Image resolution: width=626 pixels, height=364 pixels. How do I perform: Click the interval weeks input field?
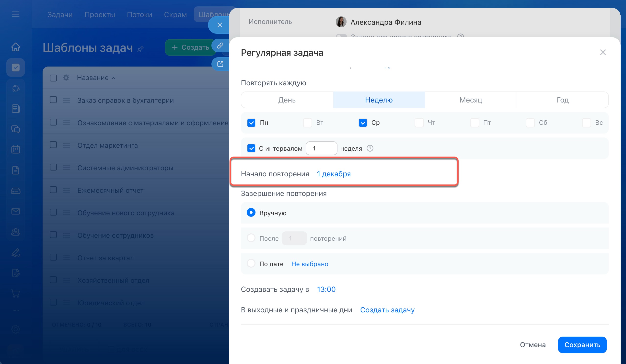point(321,148)
